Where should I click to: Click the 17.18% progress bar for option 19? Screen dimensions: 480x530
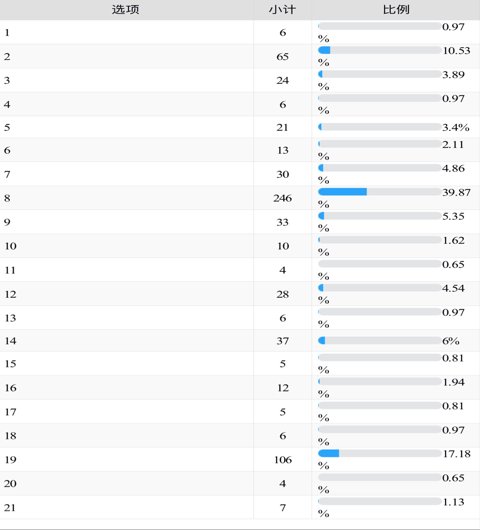pos(380,454)
